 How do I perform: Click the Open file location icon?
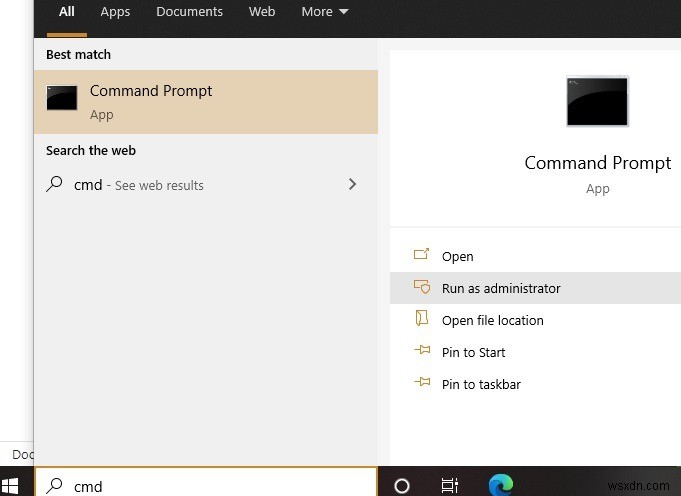click(x=421, y=320)
